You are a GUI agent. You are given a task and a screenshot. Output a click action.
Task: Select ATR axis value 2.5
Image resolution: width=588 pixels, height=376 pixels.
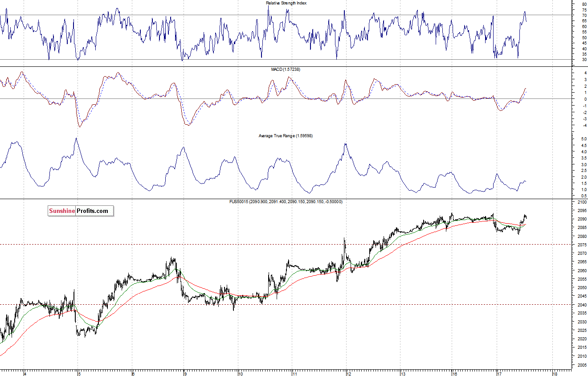point(584,171)
